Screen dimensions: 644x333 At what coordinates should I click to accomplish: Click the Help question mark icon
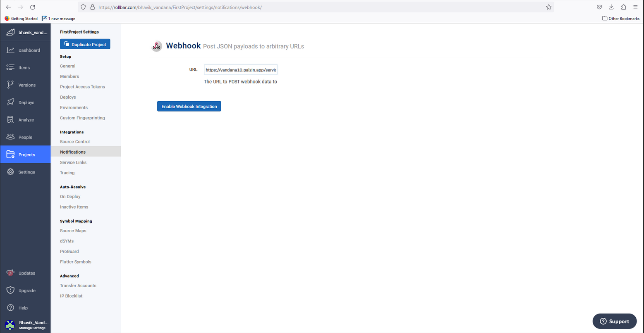pos(10,308)
